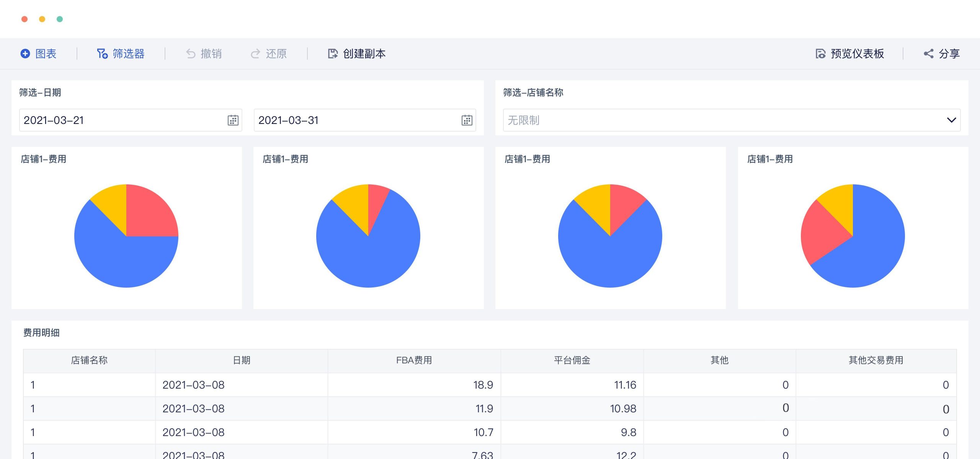Click the 预览仪表板 text label

857,54
